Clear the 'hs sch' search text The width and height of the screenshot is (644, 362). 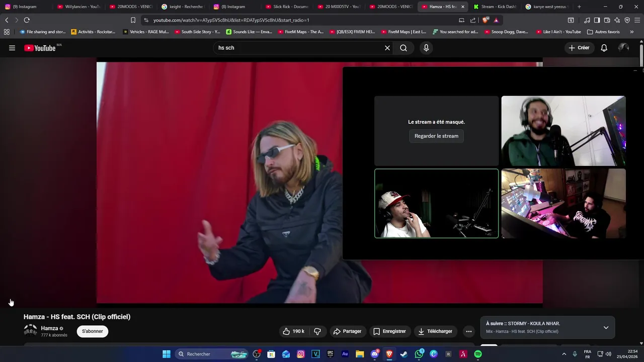[x=387, y=48]
